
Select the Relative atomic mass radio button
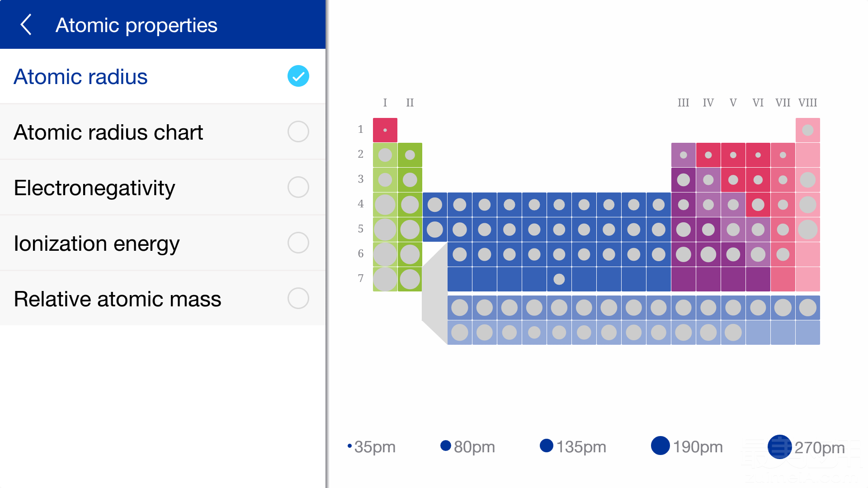pos(298,298)
